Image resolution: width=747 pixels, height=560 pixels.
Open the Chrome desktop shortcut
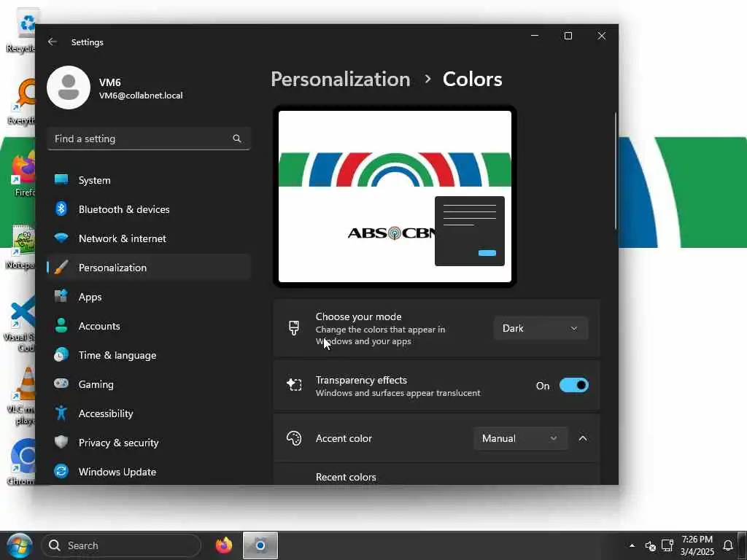(21, 462)
